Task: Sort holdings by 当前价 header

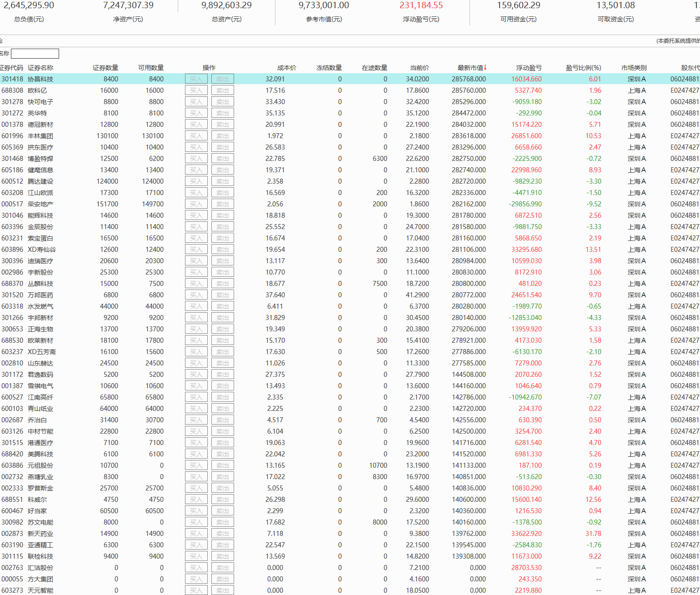Action: pyautogui.click(x=419, y=68)
